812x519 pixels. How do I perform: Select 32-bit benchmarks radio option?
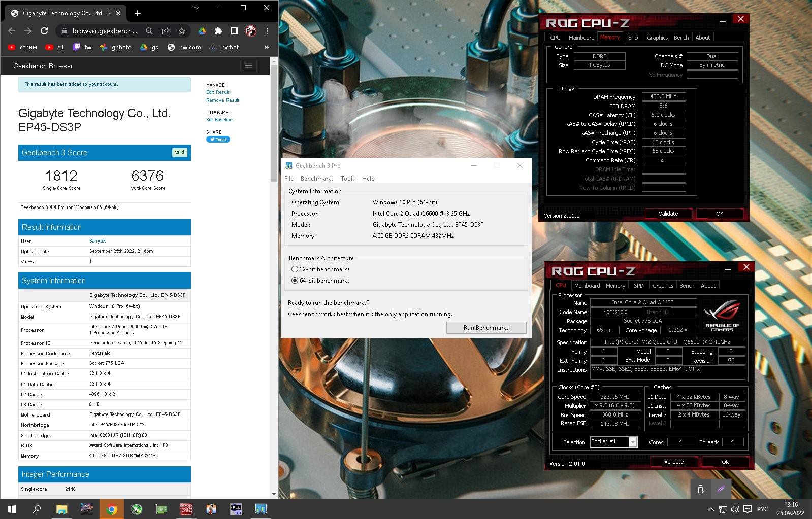pos(295,269)
